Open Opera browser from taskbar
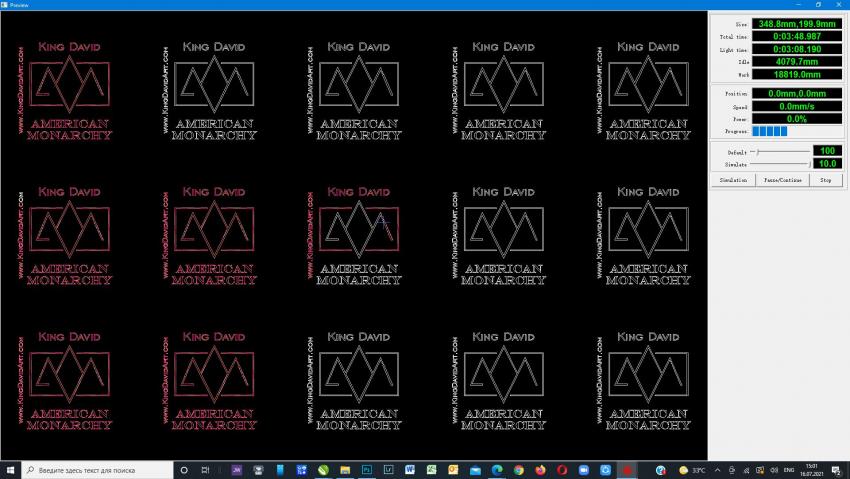This screenshot has width=850, height=479. coord(563,469)
